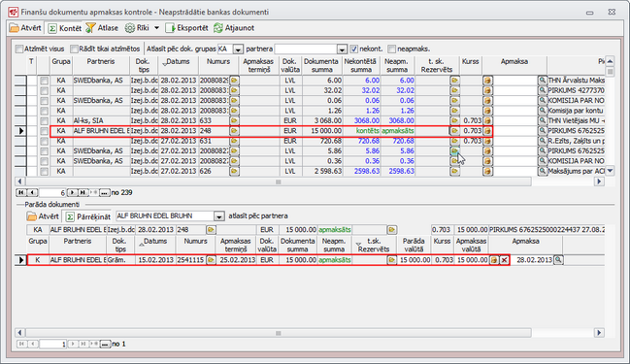
Task: Go to the last record in the upper navigator
Action: [x=83, y=193]
